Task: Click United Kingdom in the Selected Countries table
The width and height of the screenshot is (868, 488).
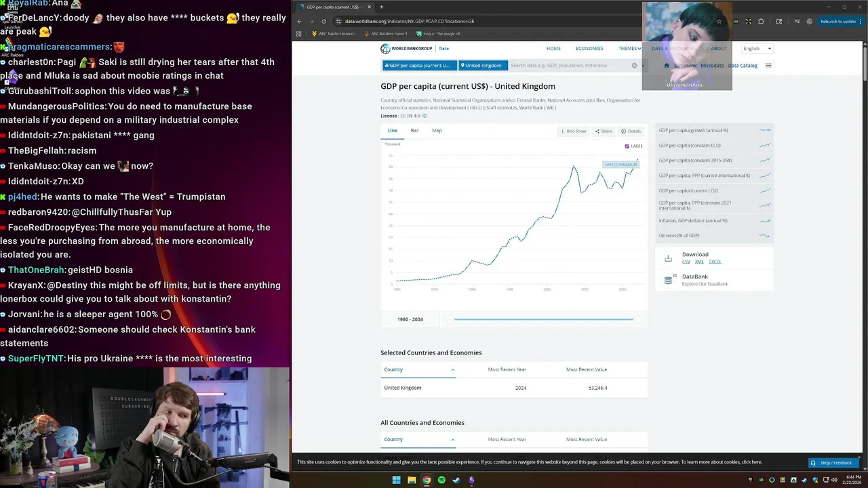Action: tap(403, 388)
